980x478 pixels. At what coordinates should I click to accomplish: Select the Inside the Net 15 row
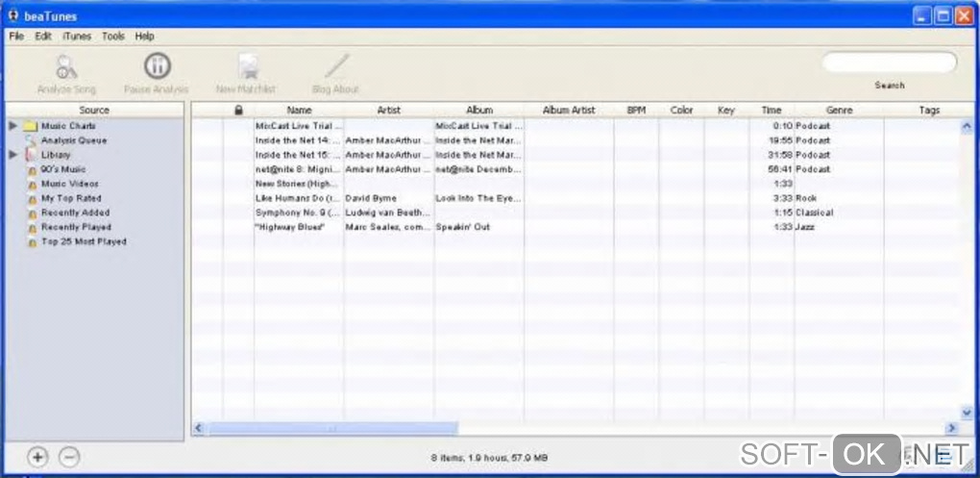point(575,155)
